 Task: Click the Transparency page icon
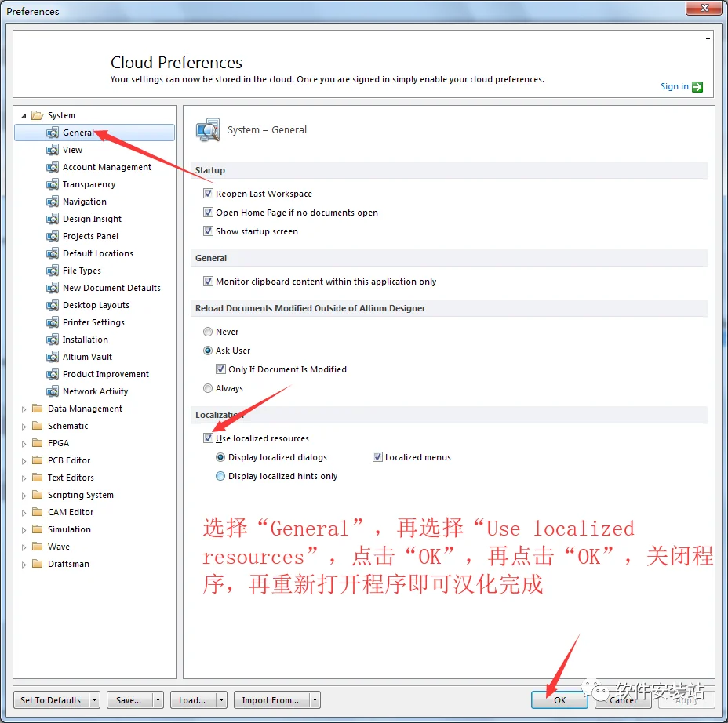[53, 184]
